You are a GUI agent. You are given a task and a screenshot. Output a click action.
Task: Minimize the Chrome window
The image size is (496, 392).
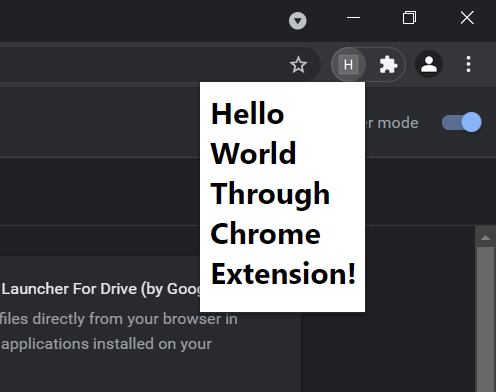point(353,18)
